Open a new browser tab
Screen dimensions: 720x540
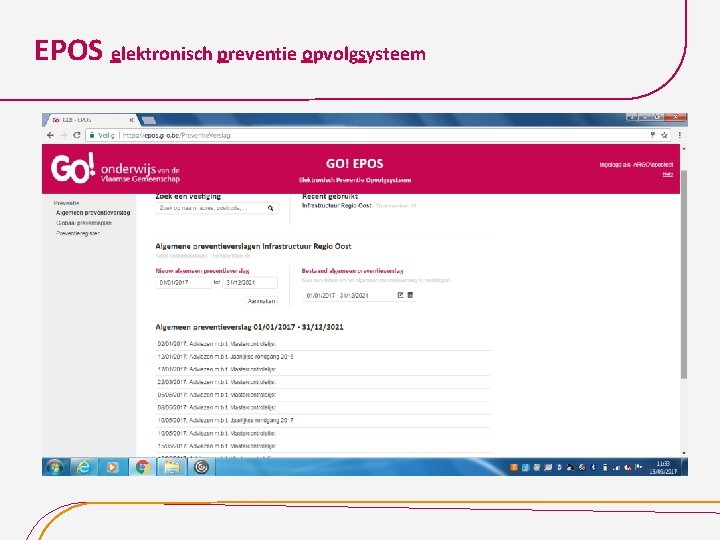tap(149, 120)
